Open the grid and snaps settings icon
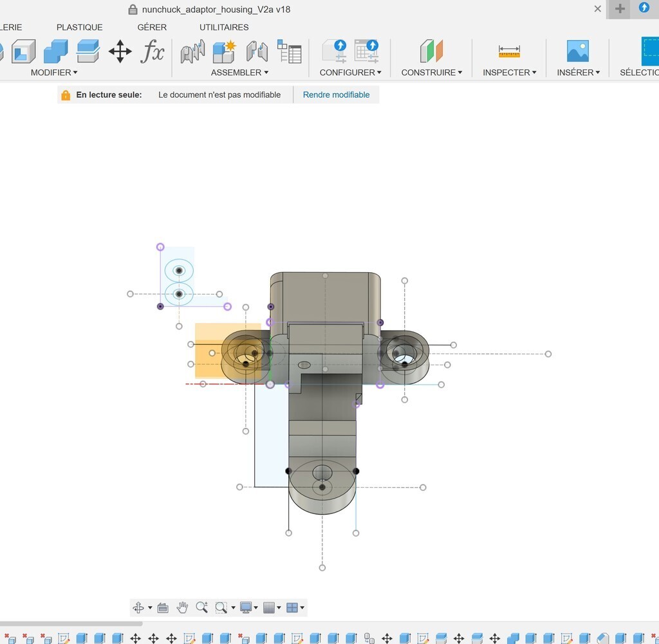 [x=269, y=607]
